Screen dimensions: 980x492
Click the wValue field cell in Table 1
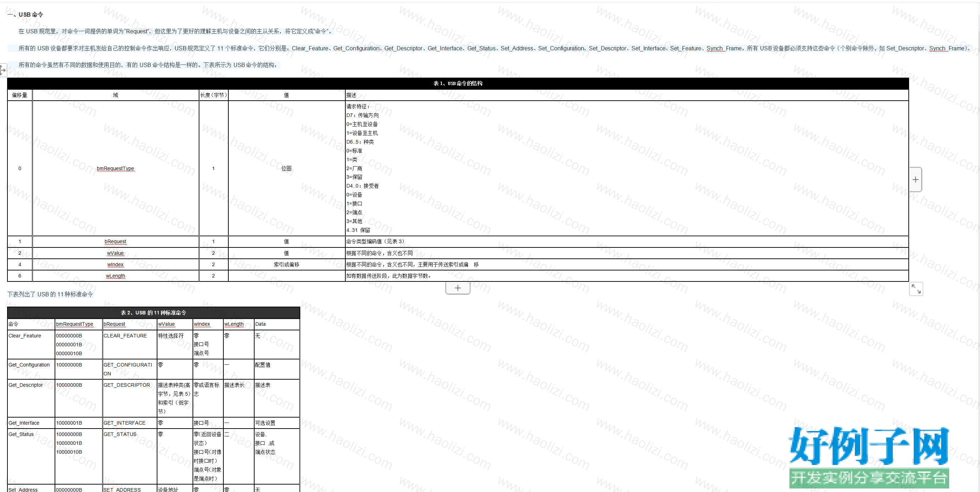[x=115, y=253]
